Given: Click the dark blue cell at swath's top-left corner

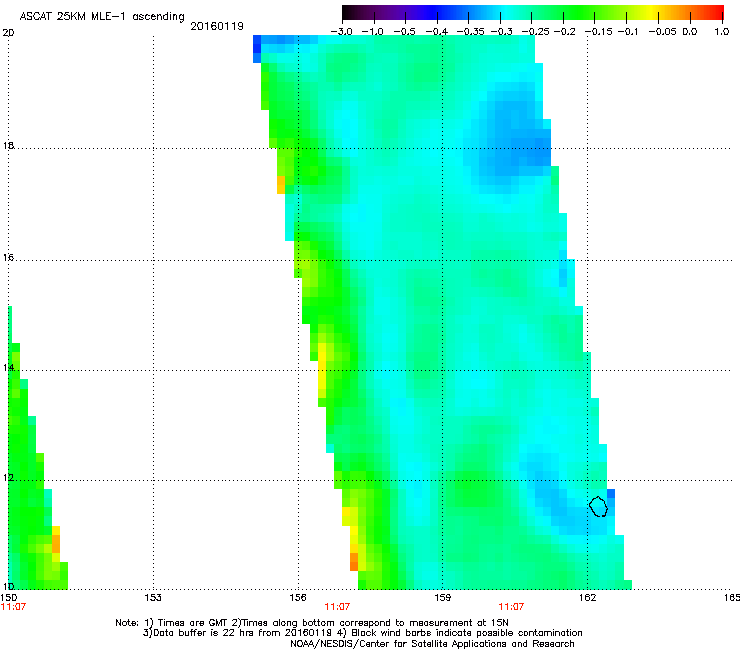Looking at the screenshot, I should 257,49.
